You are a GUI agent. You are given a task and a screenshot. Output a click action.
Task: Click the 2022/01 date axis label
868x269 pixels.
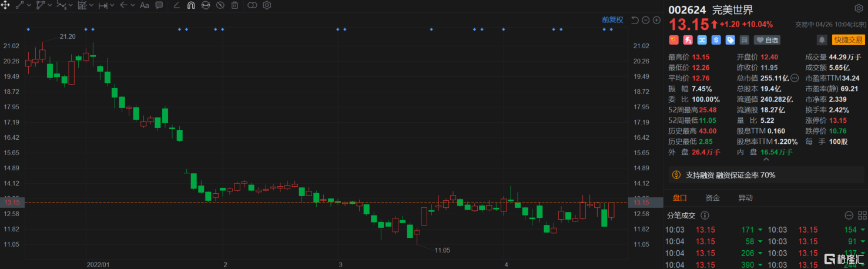pyautogui.click(x=98, y=264)
